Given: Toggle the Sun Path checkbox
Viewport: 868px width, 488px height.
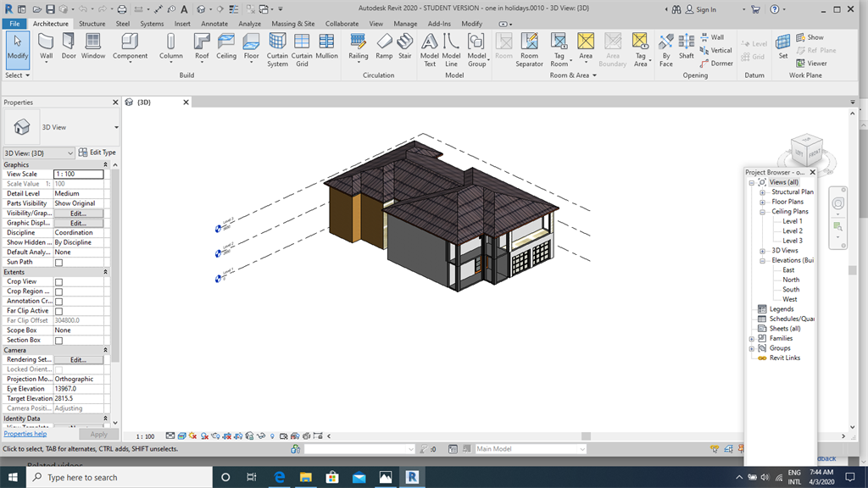Looking at the screenshot, I should tap(58, 263).
